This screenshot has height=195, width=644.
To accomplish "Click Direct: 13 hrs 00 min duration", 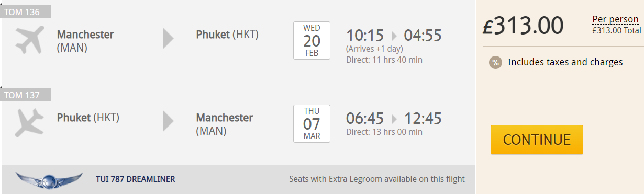I will (384, 132).
